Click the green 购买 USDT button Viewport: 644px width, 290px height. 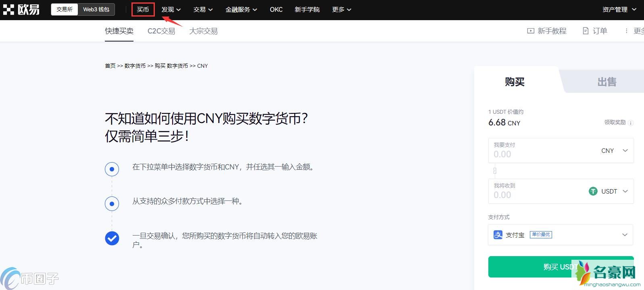[x=561, y=267]
